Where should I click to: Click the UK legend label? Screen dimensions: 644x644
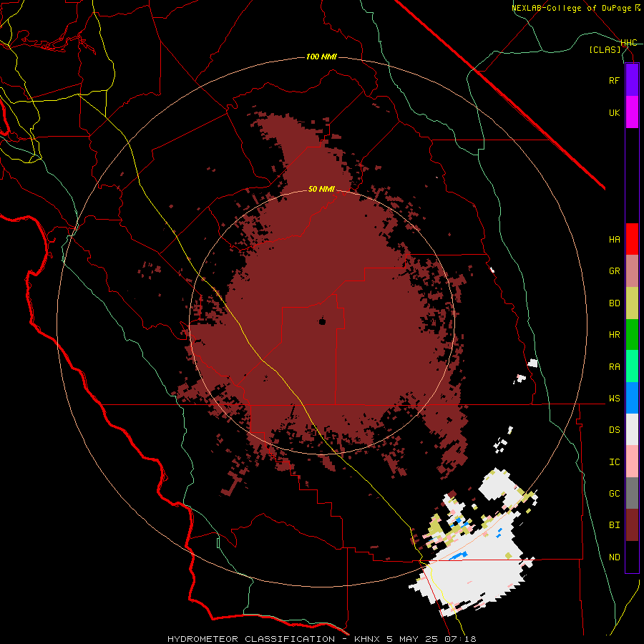(614, 112)
